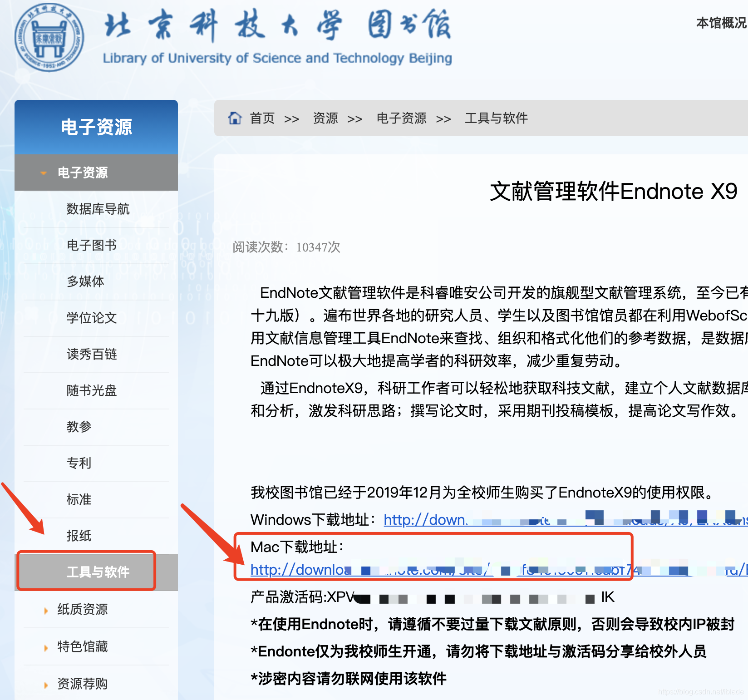The height and width of the screenshot is (700, 748).
Task: Open 工具与软件 breadcrumb link
Action: click(x=496, y=118)
